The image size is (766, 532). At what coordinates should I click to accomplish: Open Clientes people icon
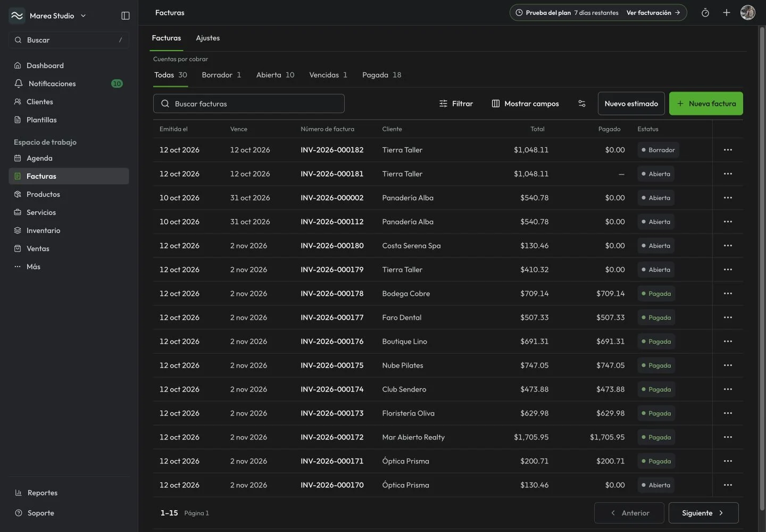[x=18, y=102]
